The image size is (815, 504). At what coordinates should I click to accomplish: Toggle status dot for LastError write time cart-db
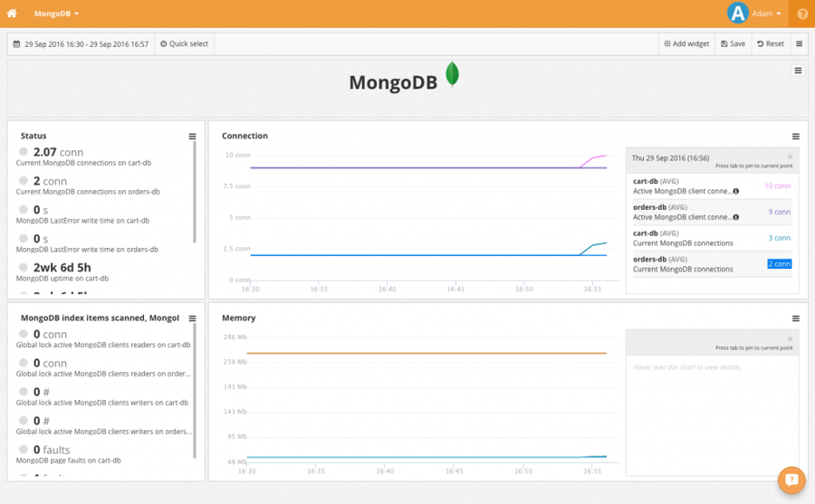point(24,209)
